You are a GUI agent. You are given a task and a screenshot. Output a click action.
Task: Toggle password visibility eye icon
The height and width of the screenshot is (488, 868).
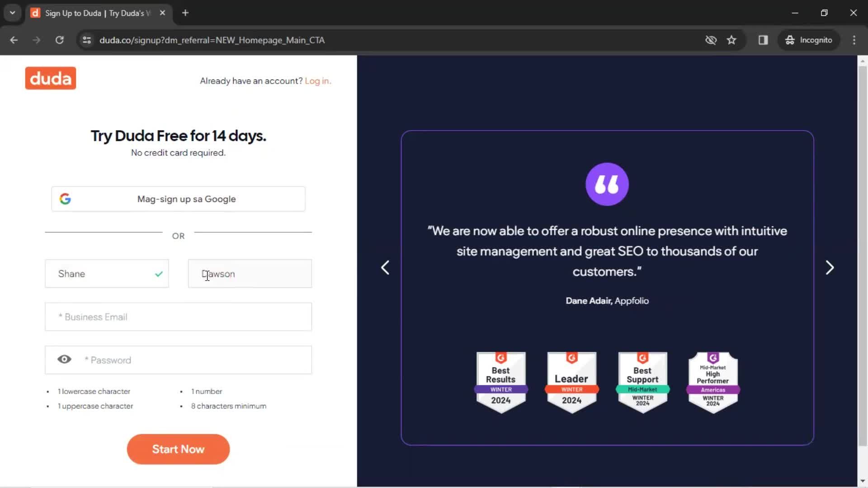(x=64, y=359)
